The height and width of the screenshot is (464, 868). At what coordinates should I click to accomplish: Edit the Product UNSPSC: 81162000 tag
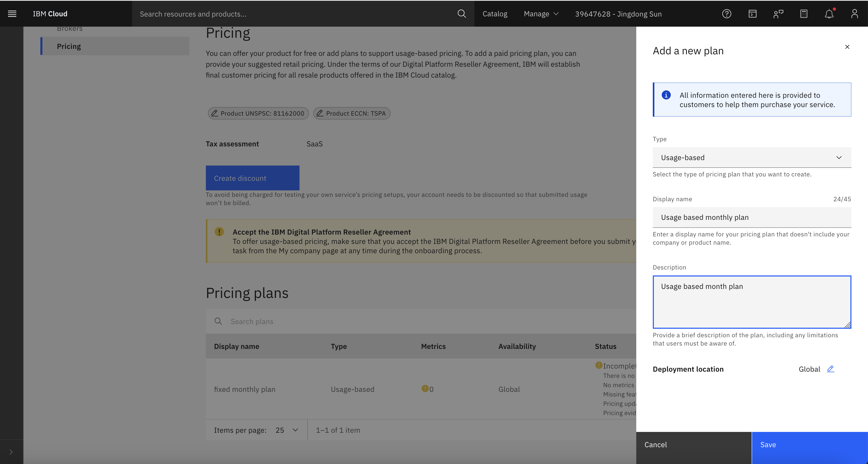tap(258, 113)
